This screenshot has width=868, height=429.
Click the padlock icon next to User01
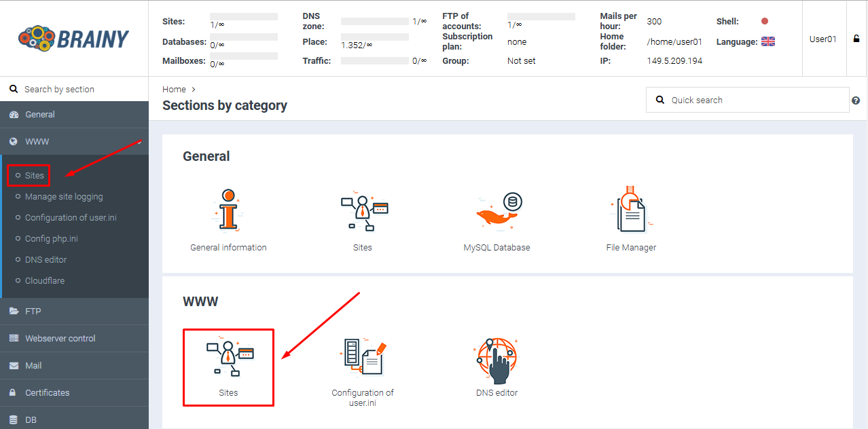click(x=856, y=39)
